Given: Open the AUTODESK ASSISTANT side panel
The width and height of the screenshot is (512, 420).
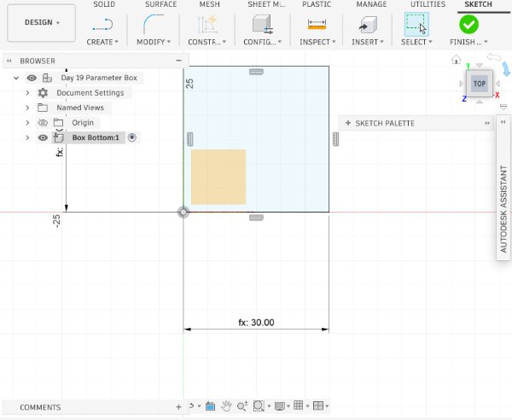Looking at the screenshot, I should pos(503,209).
